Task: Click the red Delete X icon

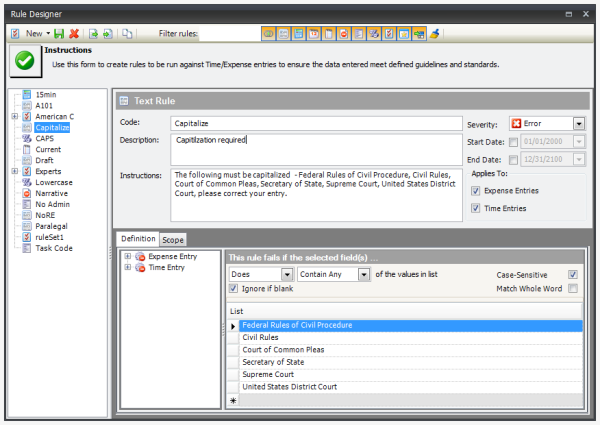Action: click(74, 34)
